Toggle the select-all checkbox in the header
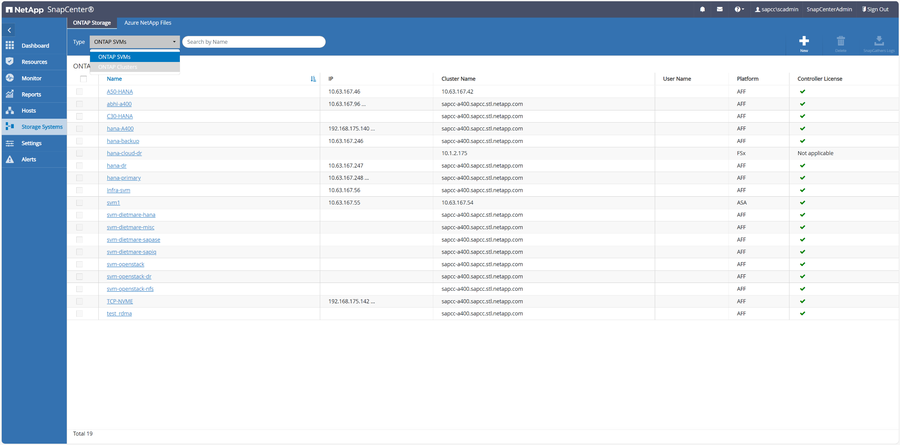Image resolution: width=900 pixels, height=445 pixels. [83, 79]
